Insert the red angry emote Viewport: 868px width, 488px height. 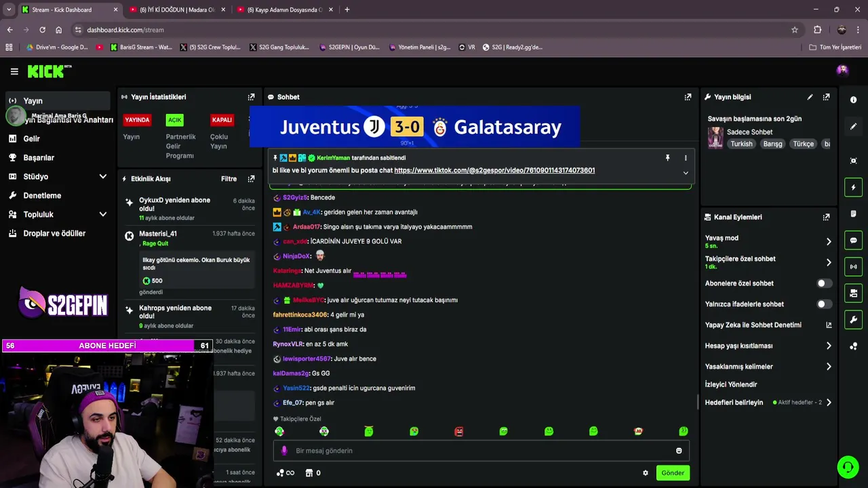[459, 431]
